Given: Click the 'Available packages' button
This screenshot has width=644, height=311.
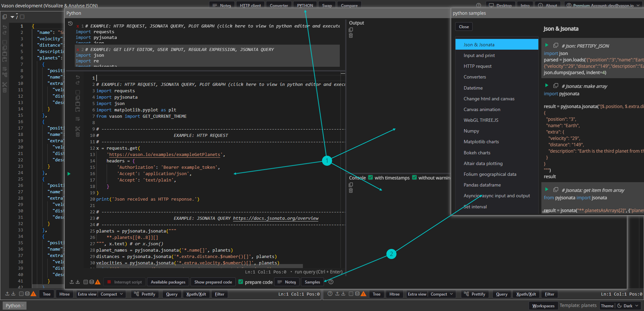Looking at the screenshot, I should (x=168, y=282).
